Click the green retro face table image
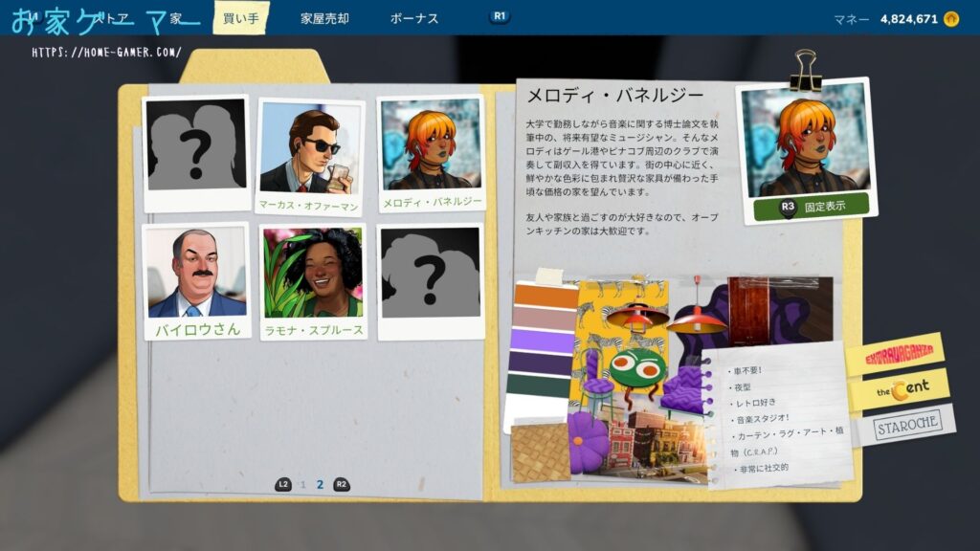980x551 pixels. tap(636, 370)
